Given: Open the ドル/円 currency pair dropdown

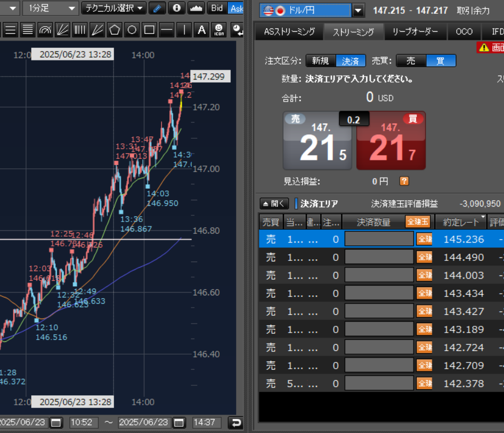Looking at the screenshot, I should click(358, 11).
